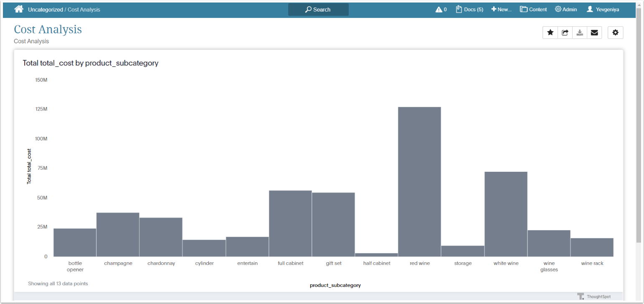Share the Cost Analysis dashboard
Image resolution: width=644 pixels, height=304 pixels.
565,33
